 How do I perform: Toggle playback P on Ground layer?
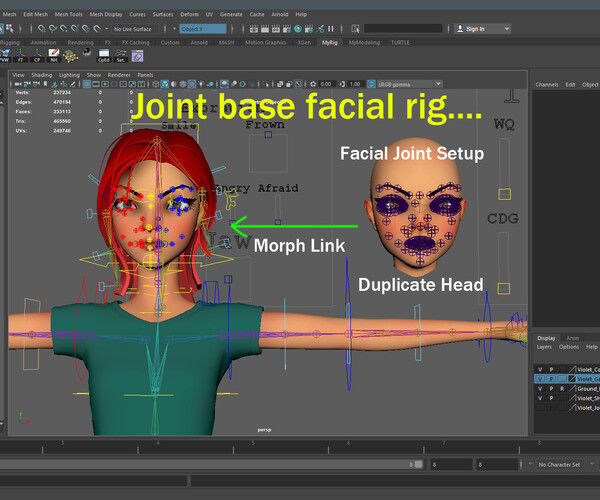click(x=551, y=389)
